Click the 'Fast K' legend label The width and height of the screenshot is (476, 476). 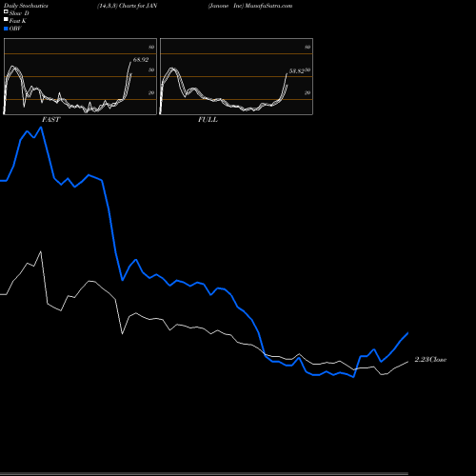coord(18,21)
